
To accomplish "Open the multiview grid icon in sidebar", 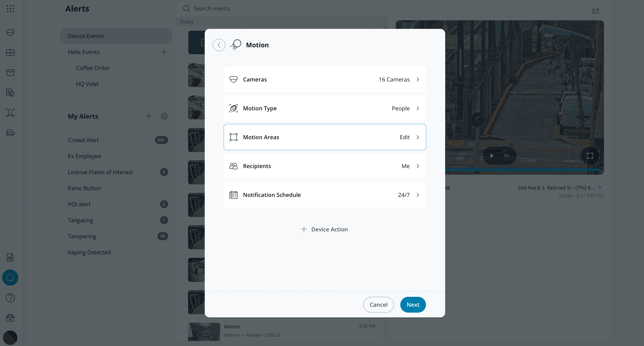I will (x=10, y=52).
